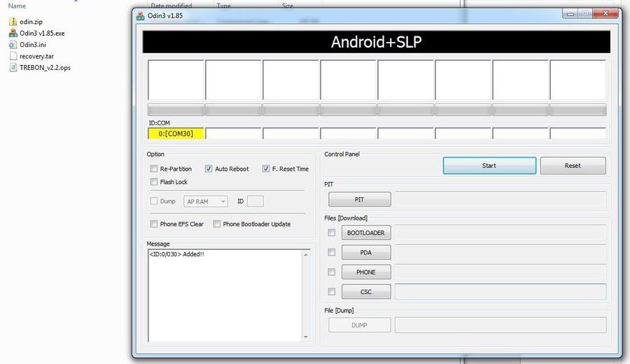Image resolution: width=630 pixels, height=364 pixels.
Task: Check the box beside PDA
Action: (332, 252)
